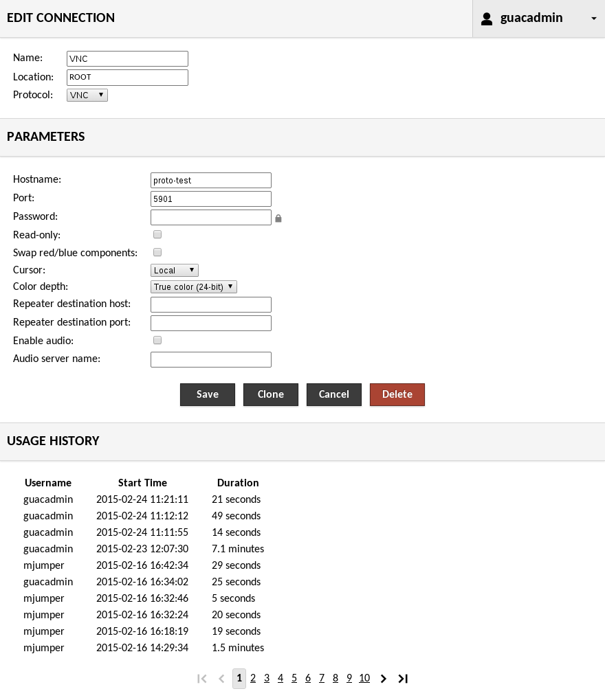Jump to last page of usage history
This screenshot has width=605, height=700.
coord(404,679)
